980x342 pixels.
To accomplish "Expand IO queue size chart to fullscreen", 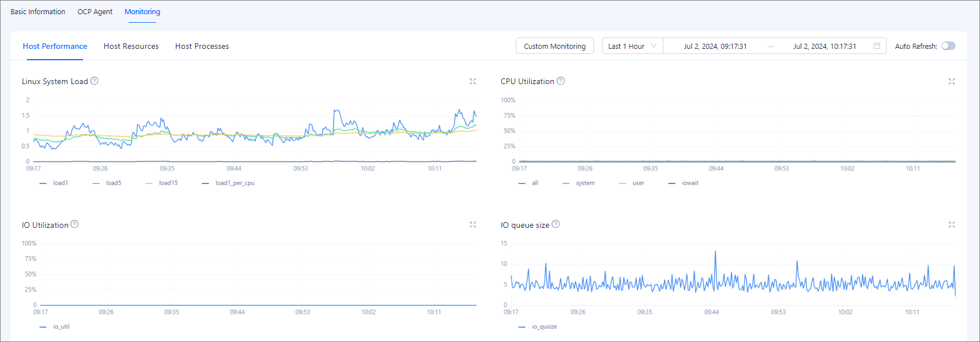I will pyautogui.click(x=952, y=225).
